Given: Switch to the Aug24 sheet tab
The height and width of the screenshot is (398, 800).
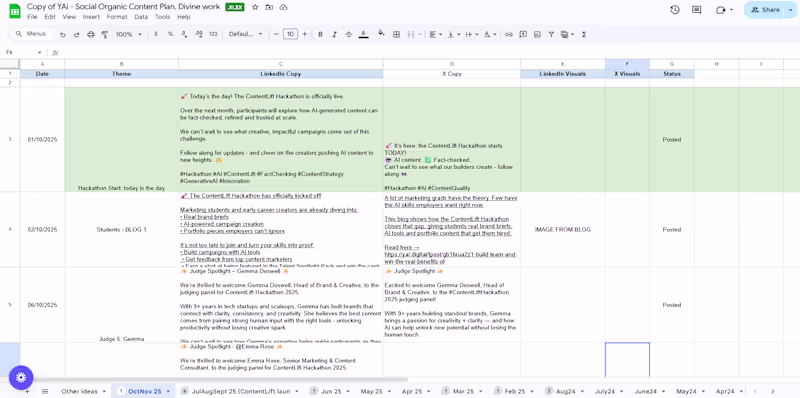Looking at the screenshot, I should (x=565, y=391).
